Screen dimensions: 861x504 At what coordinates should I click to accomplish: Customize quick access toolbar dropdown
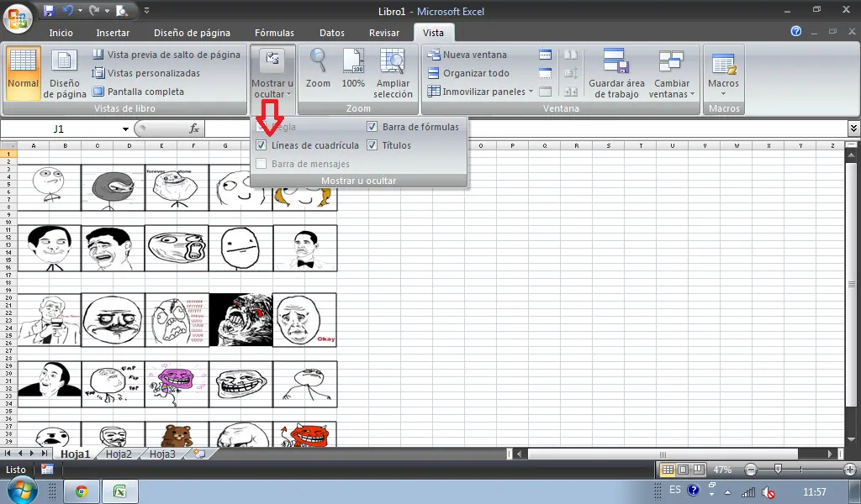coord(146,10)
